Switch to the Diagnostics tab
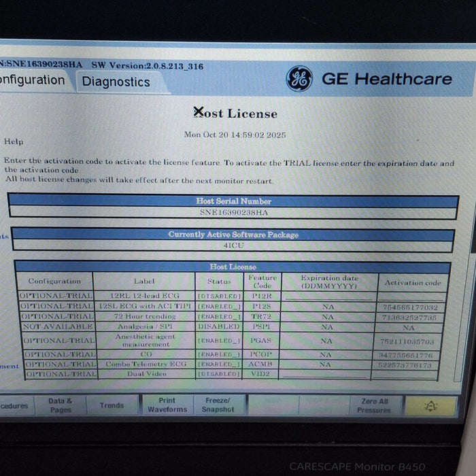The image size is (476, 476). pyautogui.click(x=116, y=82)
